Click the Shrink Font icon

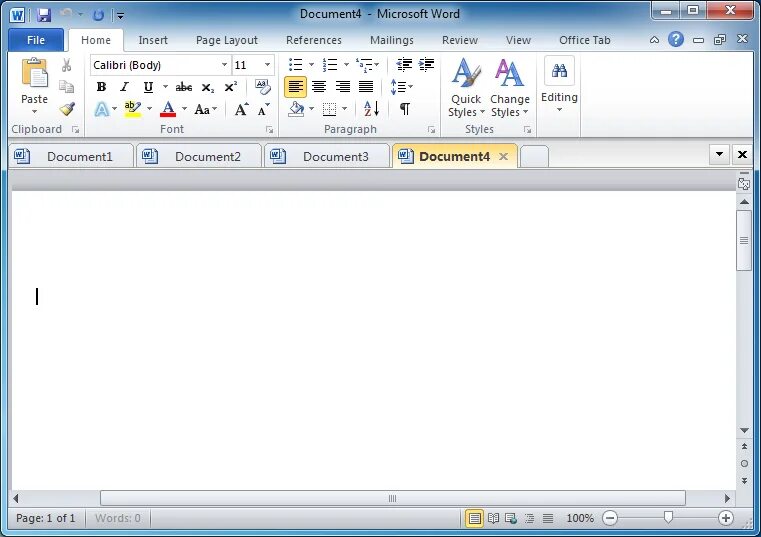[264, 110]
